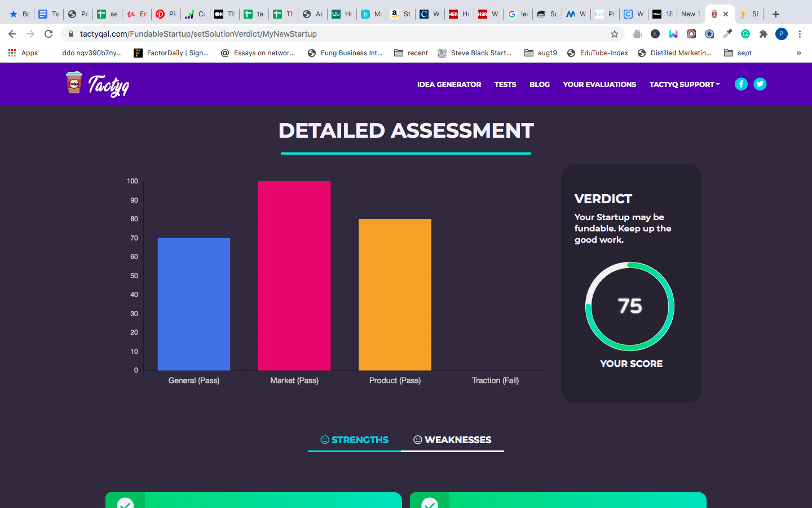Switch to the Pinterest tab

pos(166,14)
